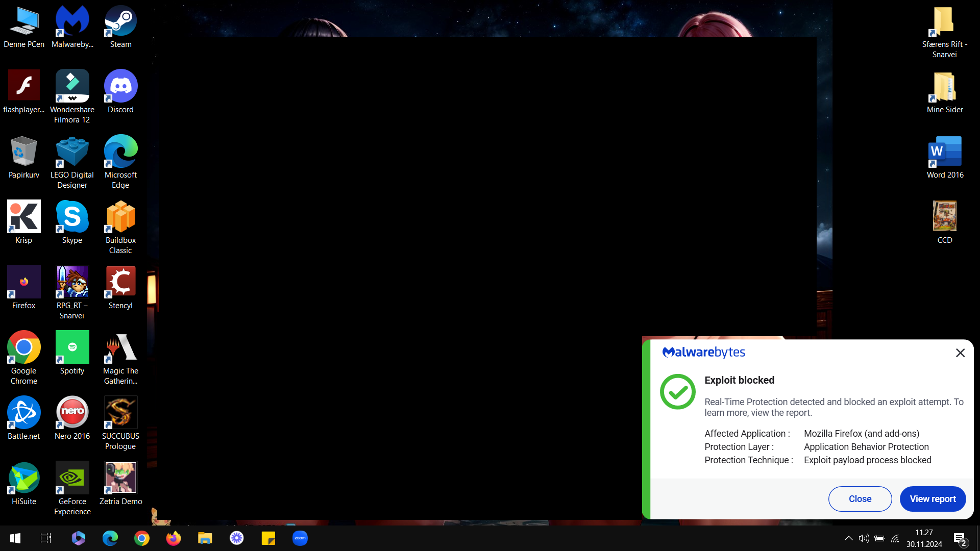Select the Battle.net desktop icon
This screenshot has height=551, width=980.
click(23, 418)
